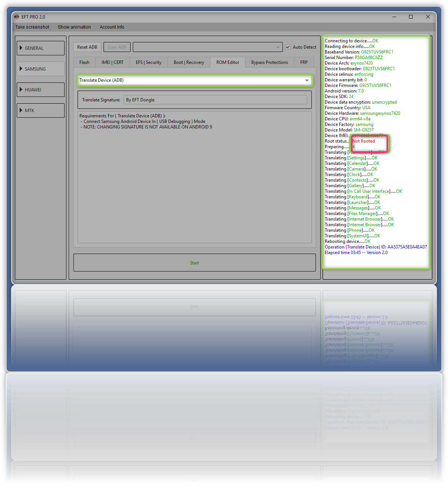This screenshot has height=488, width=448.
Task: Minimize the EFT PRO window
Action: [x=394, y=17]
